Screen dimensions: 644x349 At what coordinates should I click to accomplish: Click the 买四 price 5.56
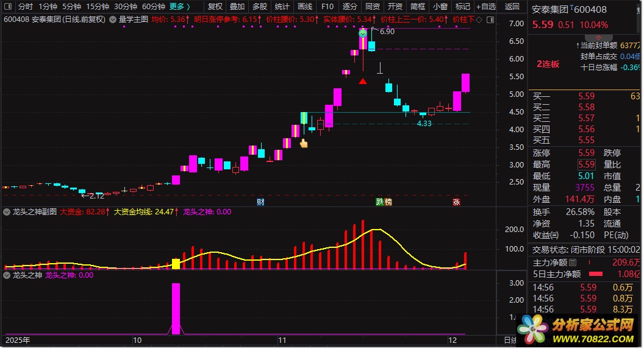(586, 129)
